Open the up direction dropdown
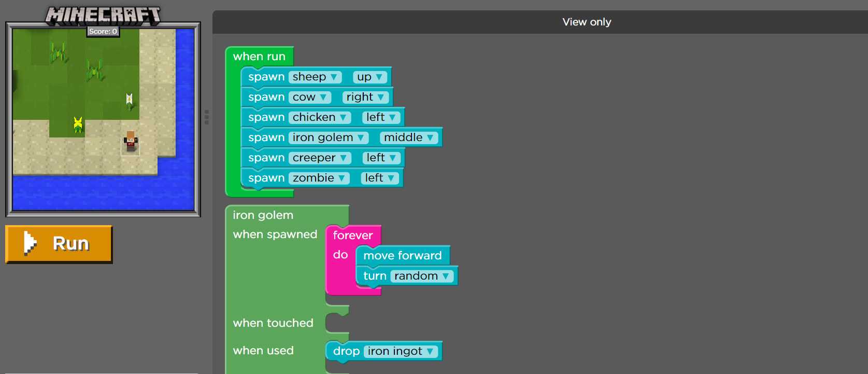This screenshot has height=374, width=868. tap(370, 77)
